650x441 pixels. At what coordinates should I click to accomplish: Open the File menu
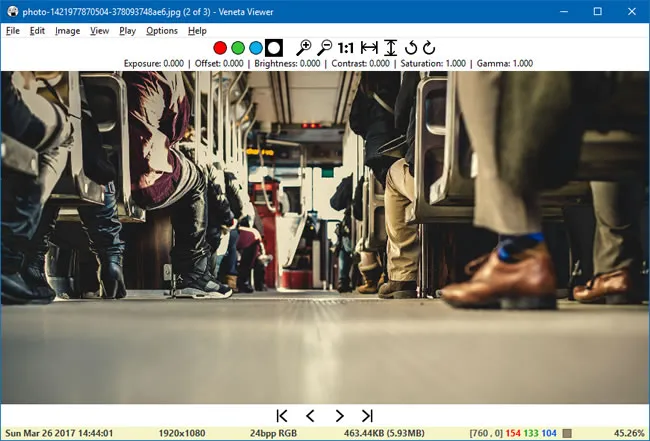click(x=13, y=31)
